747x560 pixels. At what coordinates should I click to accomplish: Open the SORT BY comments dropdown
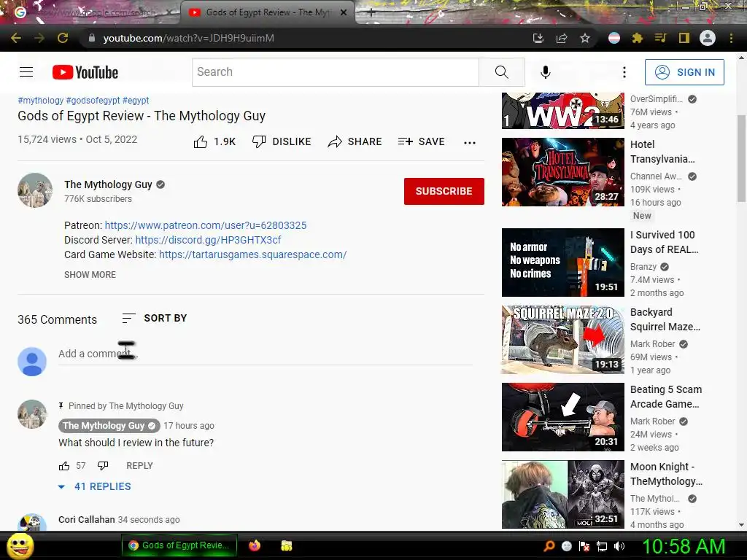point(155,318)
